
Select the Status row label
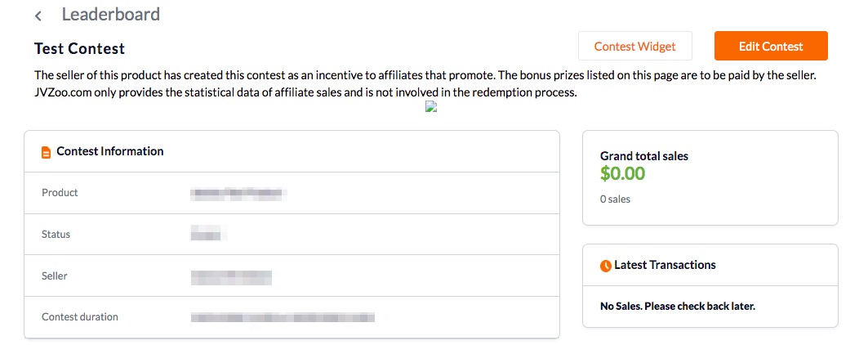56,234
